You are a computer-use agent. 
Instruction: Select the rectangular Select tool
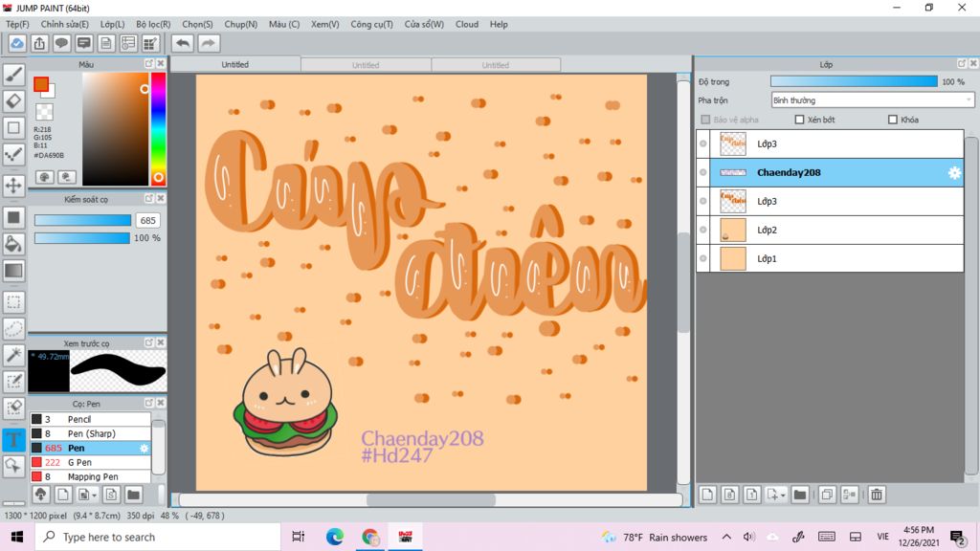(x=13, y=302)
